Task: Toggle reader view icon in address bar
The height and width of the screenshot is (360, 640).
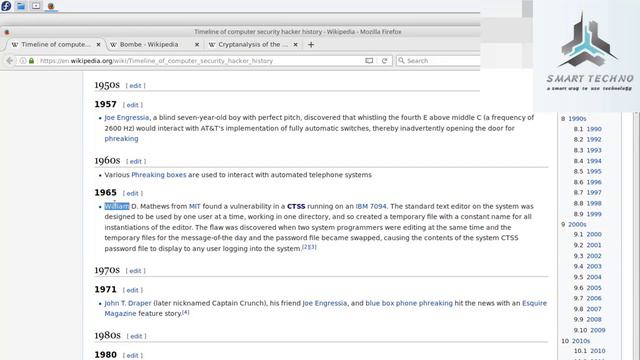Action: coord(369,60)
